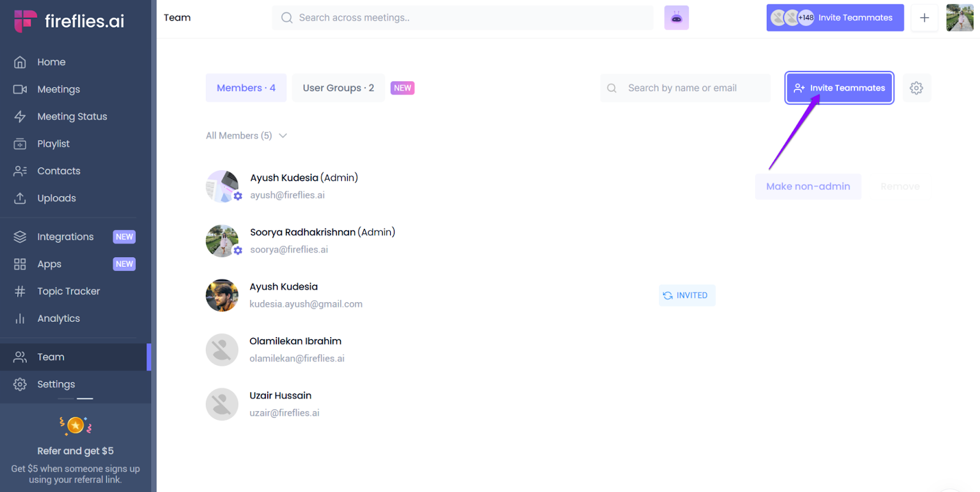The height and width of the screenshot is (492, 980).
Task: Open Integrations in the sidebar
Action: 66,237
